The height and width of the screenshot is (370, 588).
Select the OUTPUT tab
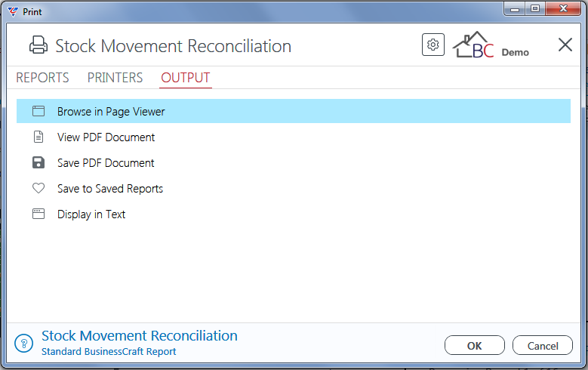(186, 78)
